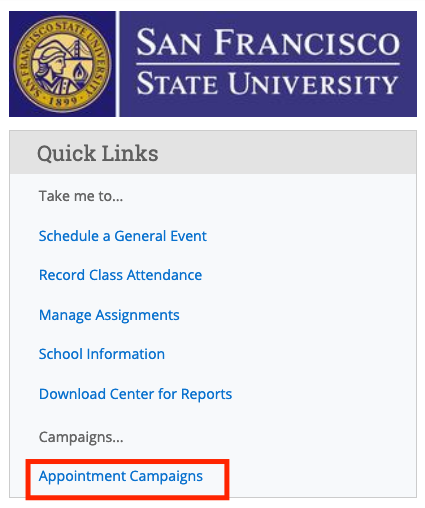Click the red highlight border around Appointment Campaigns
Viewport: 425px width, 508px height.
(x=127, y=461)
